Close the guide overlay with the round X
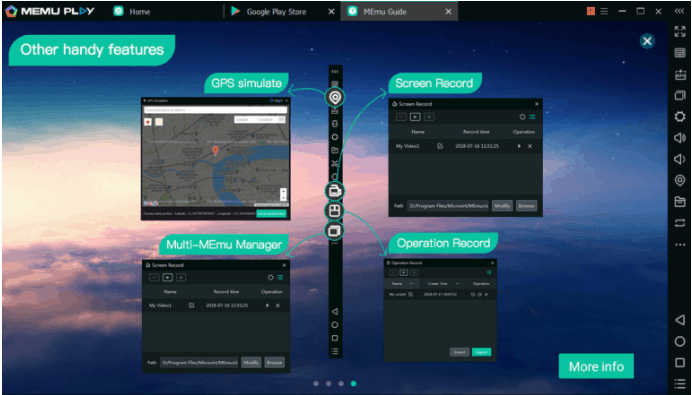The width and height of the screenshot is (692, 395). coord(647,41)
